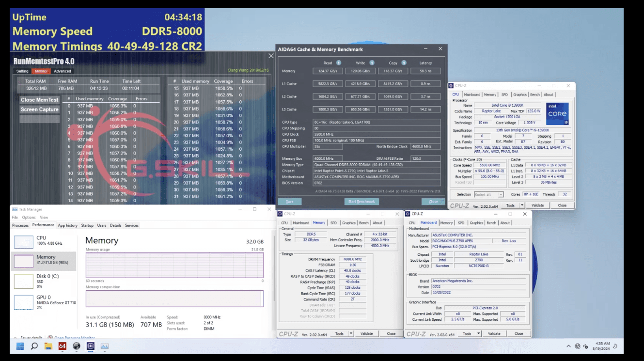Screen dimensions: 644x361
Task: Open File Explorer from the taskbar
Action: coord(48,346)
